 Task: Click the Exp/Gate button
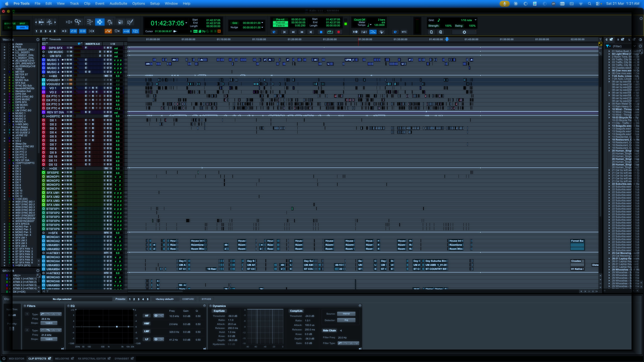219,311
